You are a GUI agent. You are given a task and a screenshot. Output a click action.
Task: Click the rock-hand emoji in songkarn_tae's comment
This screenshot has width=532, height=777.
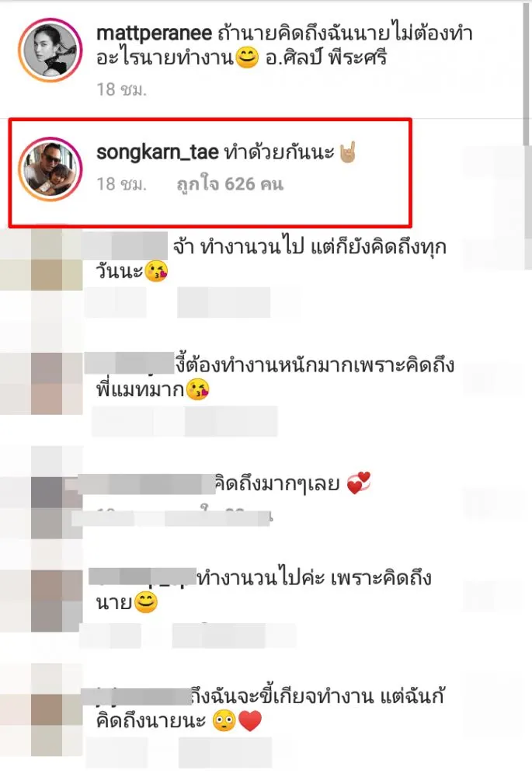click(x=348, y=152)
